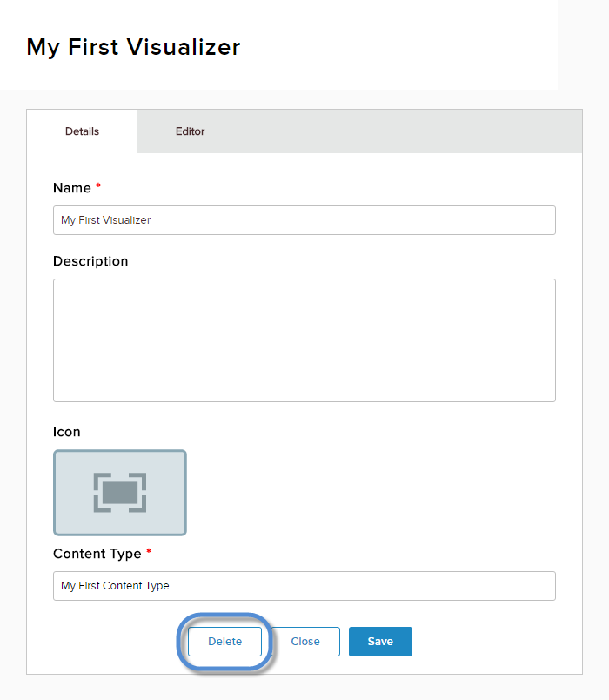The width and height of the screenshot is (609, 700).
Task: Click the red asterisk beside Name
Action: coord(98,187)
